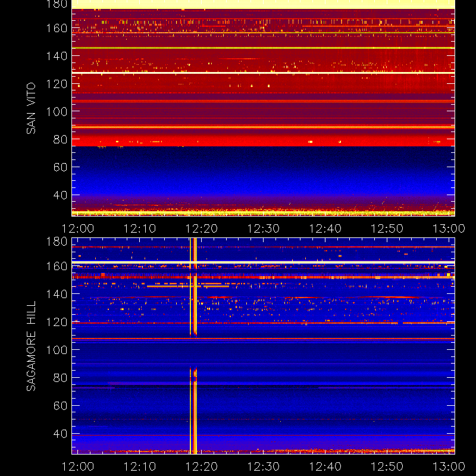This screenshot has height=476, width=476.
Task: Select 120 on the San Vito frequency axis
Action: [57, 84]
